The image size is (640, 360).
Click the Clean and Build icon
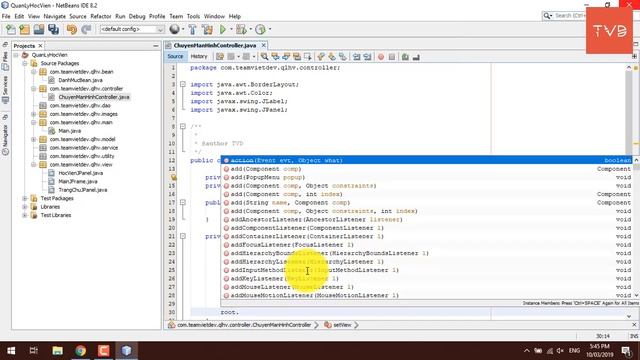207,29
